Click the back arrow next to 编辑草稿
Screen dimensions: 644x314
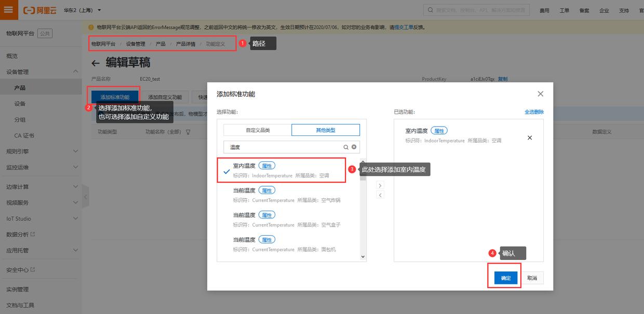click(x=96, y=62)
